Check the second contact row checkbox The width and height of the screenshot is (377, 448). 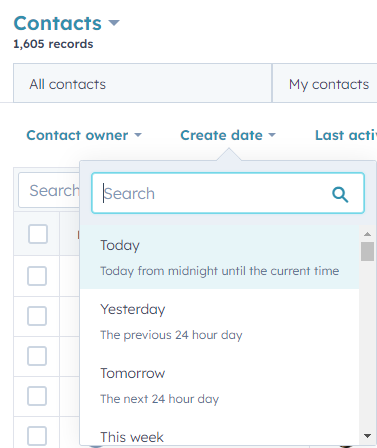point(37,316)
